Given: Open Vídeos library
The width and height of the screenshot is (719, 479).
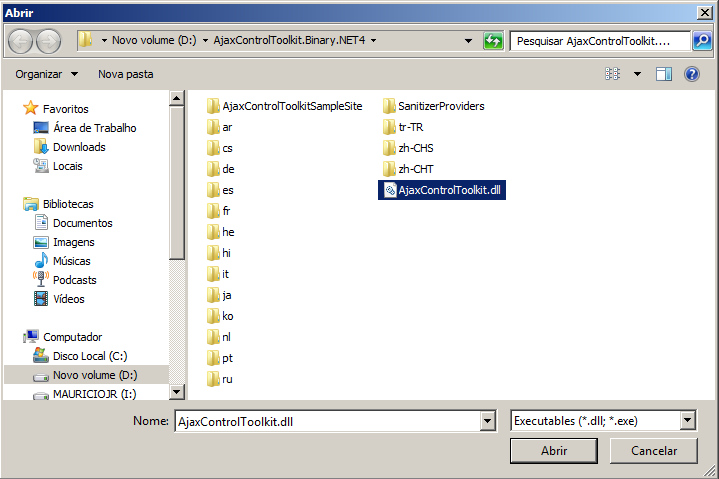Looking at the screenshot, I should (x=59, y=299).
